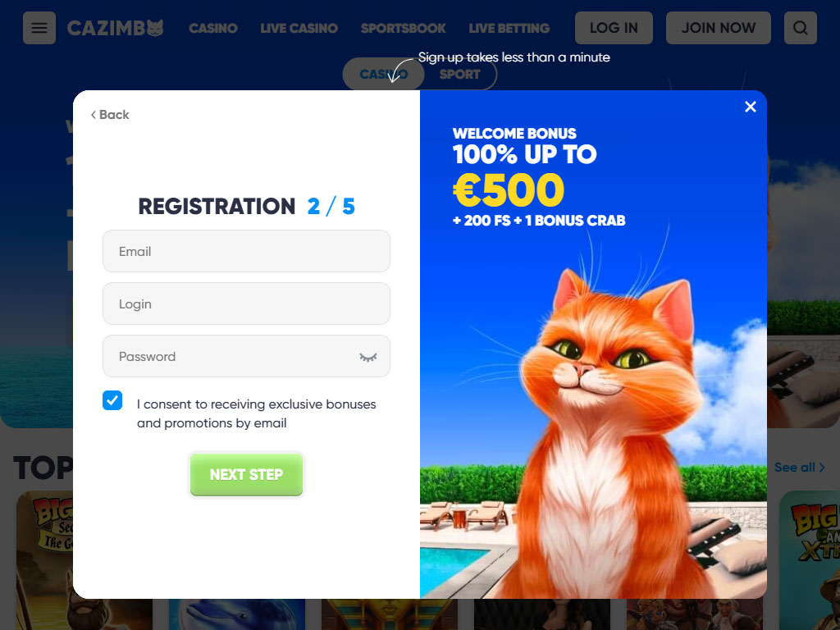
Task: Click the green Next Step button
Action: pos(246,475)
